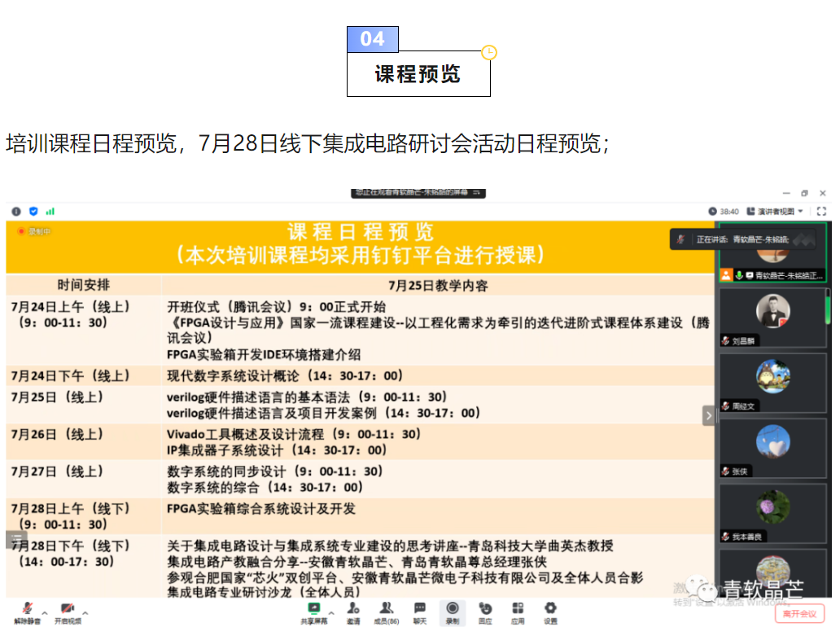This screenshot has height=636, width=840.
Task: Click muted mic icon in 正在讲话 banner
Action: click(680, 239)
